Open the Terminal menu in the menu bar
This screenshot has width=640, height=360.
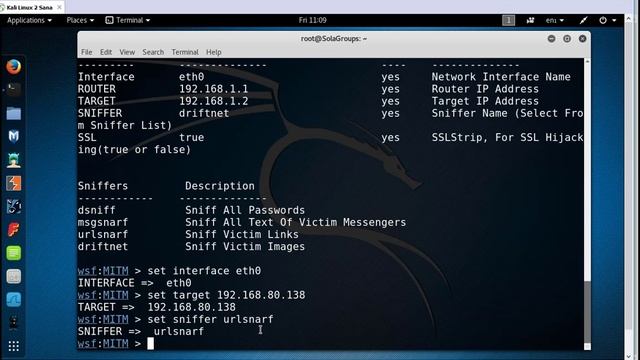pos(185,52)
